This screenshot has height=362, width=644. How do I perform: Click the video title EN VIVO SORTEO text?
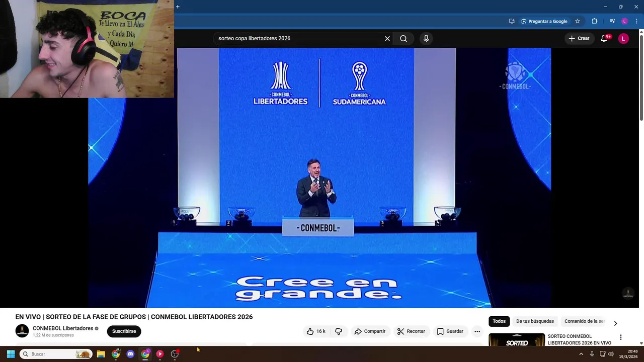coord(134,317)
